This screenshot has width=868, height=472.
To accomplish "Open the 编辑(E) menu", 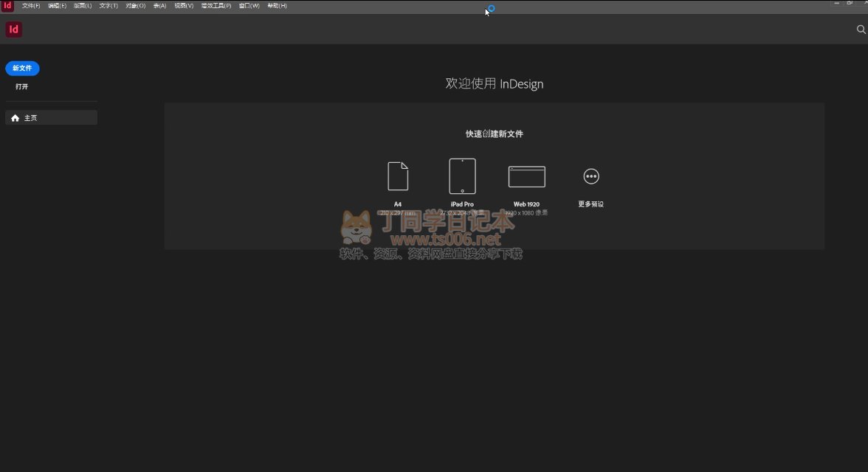I will (x=57, y=6).
